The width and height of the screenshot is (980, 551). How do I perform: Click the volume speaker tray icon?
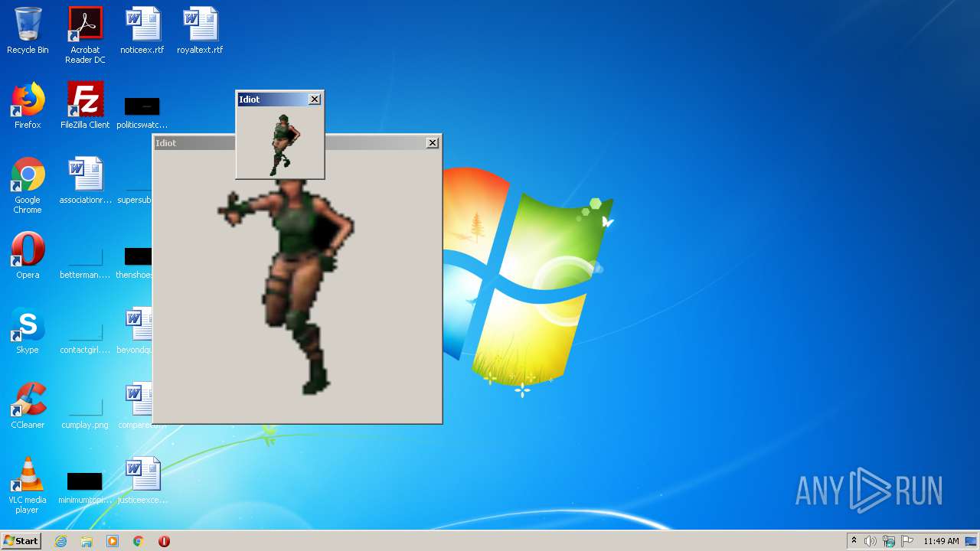[x=871, y=541]
